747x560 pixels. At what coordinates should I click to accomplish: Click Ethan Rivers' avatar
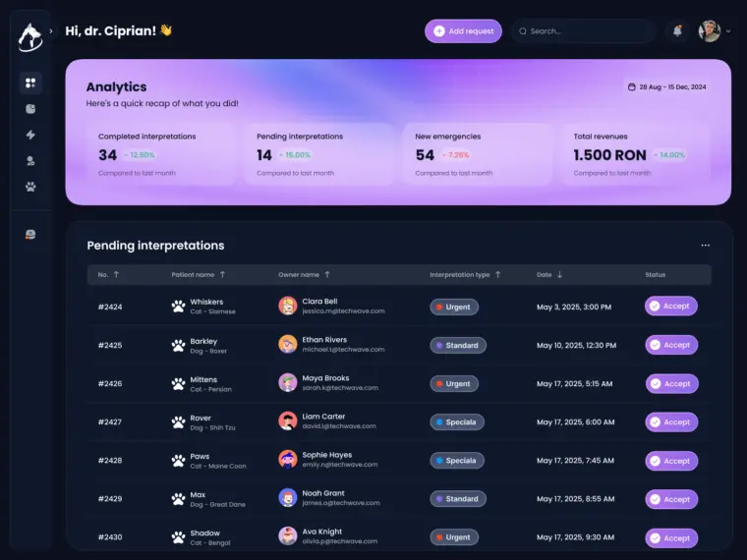[x=288, y=344]
